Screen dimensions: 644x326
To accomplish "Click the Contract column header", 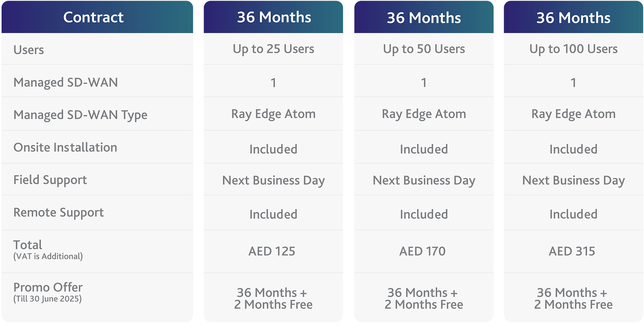I will point(93,17).
